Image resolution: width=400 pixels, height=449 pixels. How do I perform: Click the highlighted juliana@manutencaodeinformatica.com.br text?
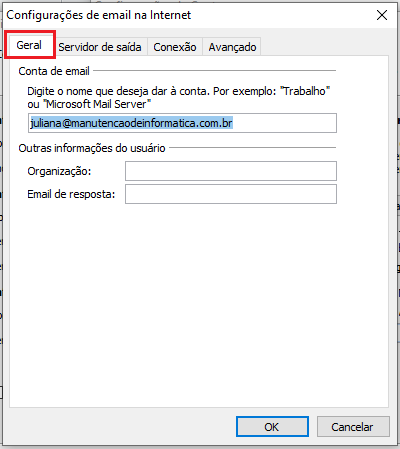pyautogui.click(x=131, y=123)
